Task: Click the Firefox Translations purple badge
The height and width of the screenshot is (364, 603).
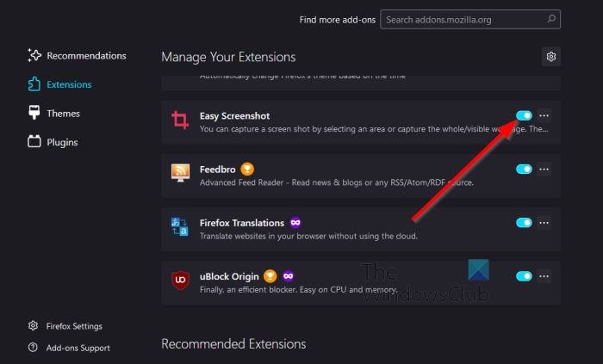Action: click(295, 223)
